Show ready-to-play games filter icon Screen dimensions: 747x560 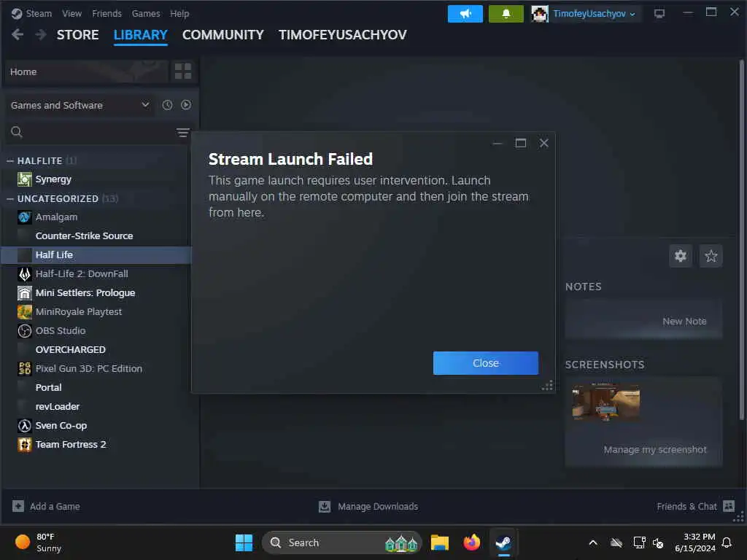(186, 105)
